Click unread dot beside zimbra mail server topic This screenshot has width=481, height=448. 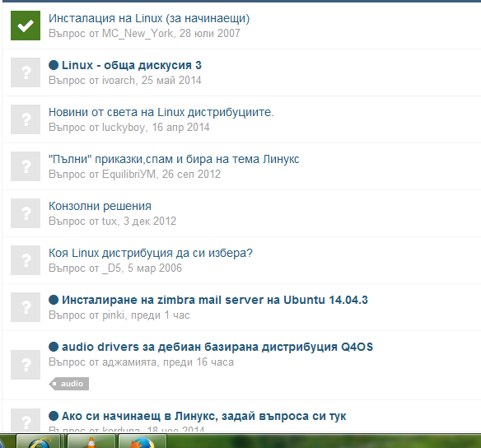[x=54, y=300]
